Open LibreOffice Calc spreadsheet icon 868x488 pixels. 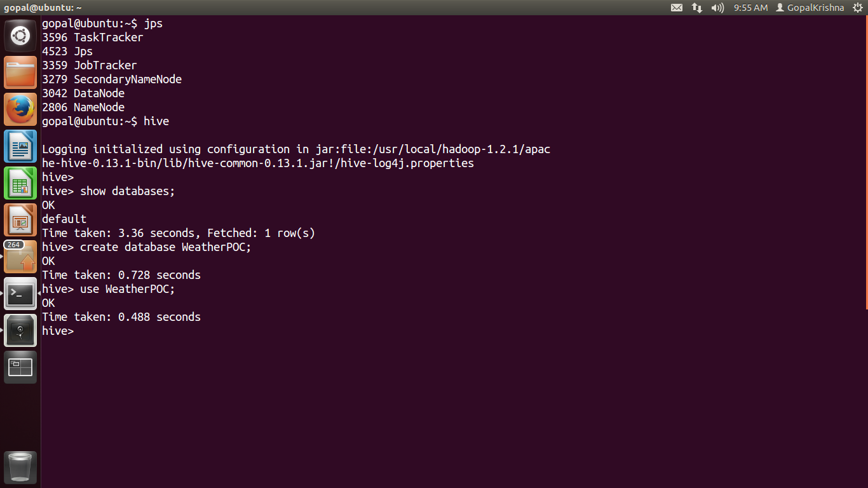pos(20,183)
